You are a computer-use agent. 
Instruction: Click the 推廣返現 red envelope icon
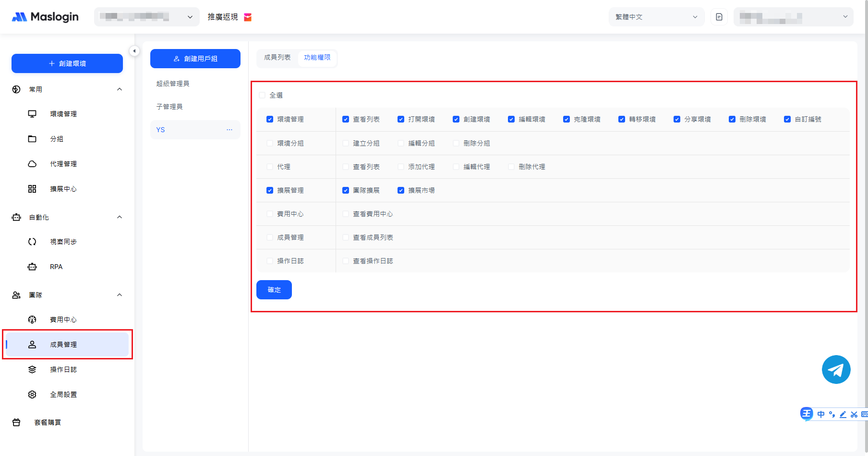tap(248, 17)
